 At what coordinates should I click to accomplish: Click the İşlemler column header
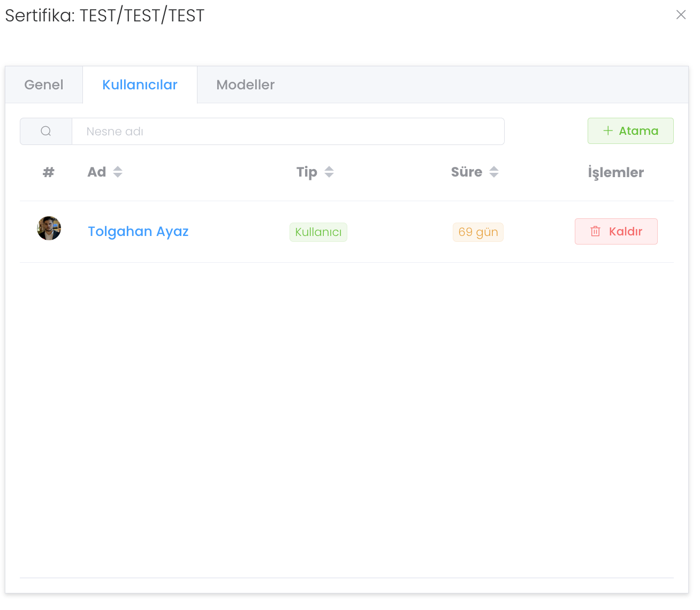[615, 172]
